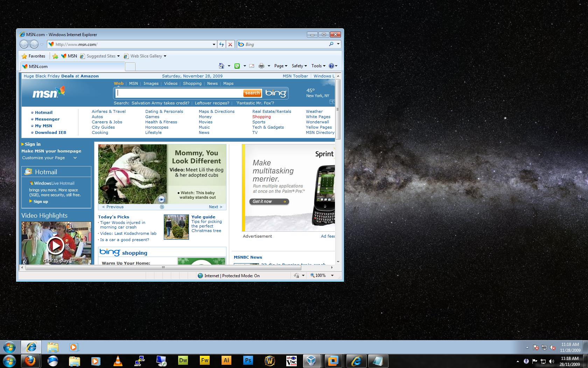Open the Hotmail link in the navigation list

(44, 113)
